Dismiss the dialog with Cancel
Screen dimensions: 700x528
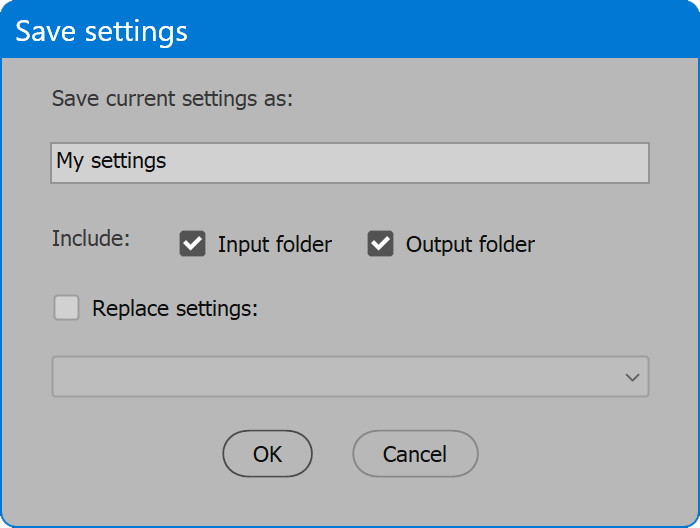tap(415, 453)
